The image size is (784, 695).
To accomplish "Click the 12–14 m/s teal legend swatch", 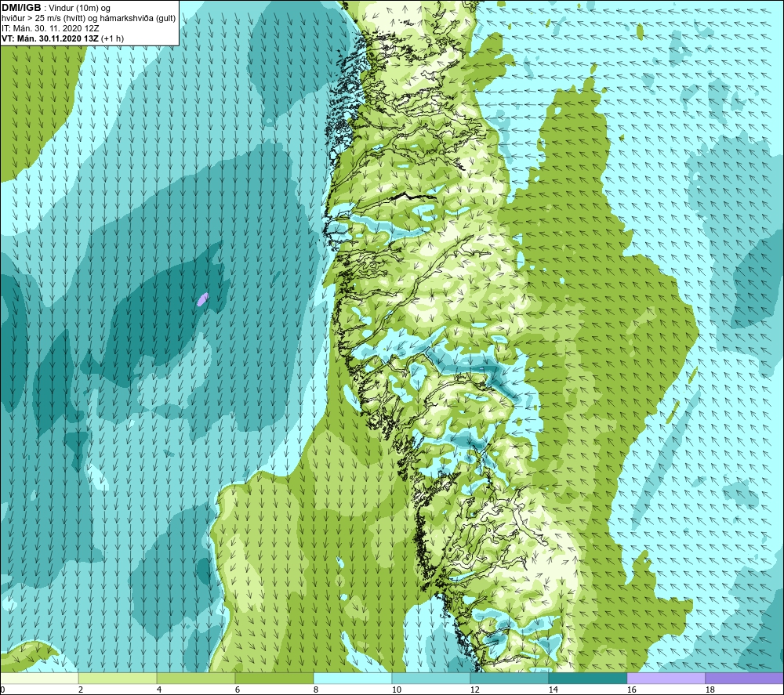I will tap(509, 679).
